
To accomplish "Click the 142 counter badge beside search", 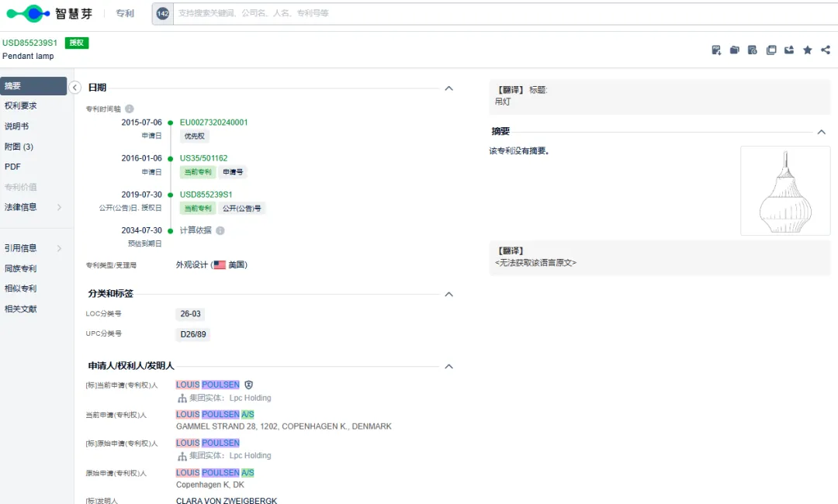I will (163, 13).
